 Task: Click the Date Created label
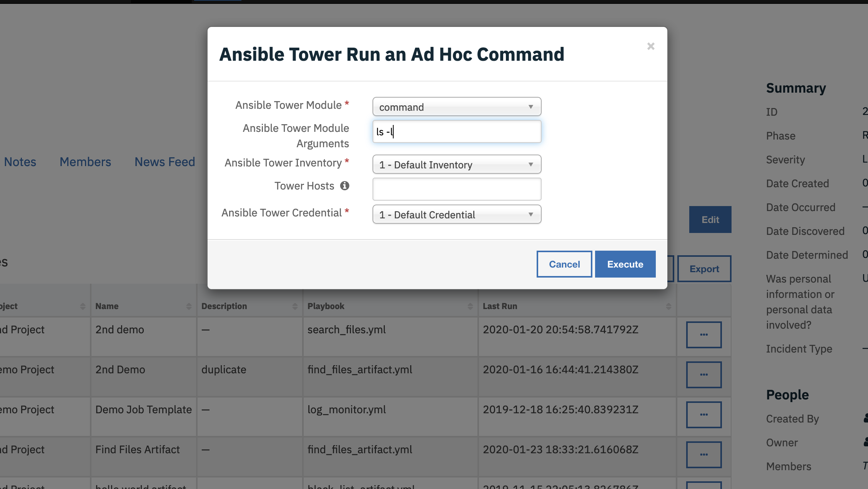[797, 183]
